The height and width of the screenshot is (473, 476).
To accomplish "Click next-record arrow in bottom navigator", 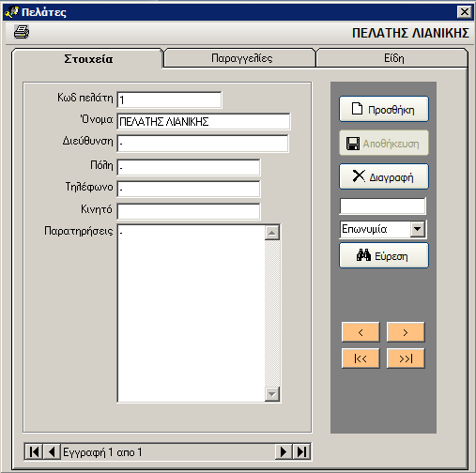I will [x=284, y=451].
